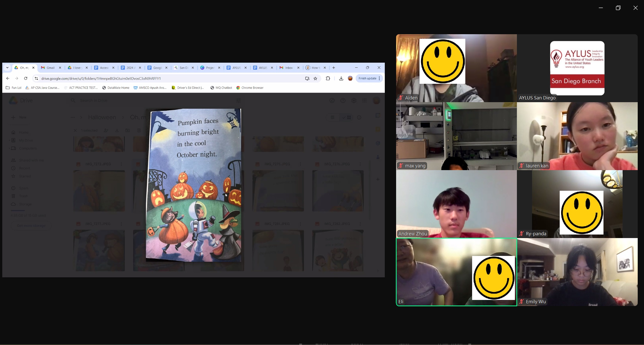
Task: Open the IMG_7281.JPEG thumbnail
Action: tap(278, 251)
